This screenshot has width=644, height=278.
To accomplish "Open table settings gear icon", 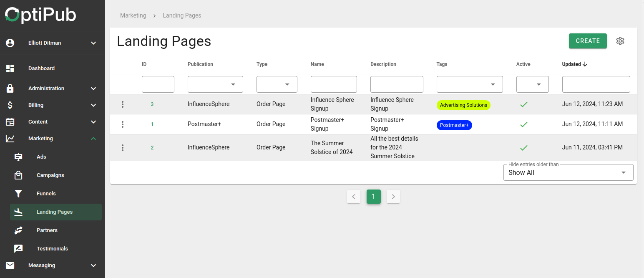I will coord(620,41).
